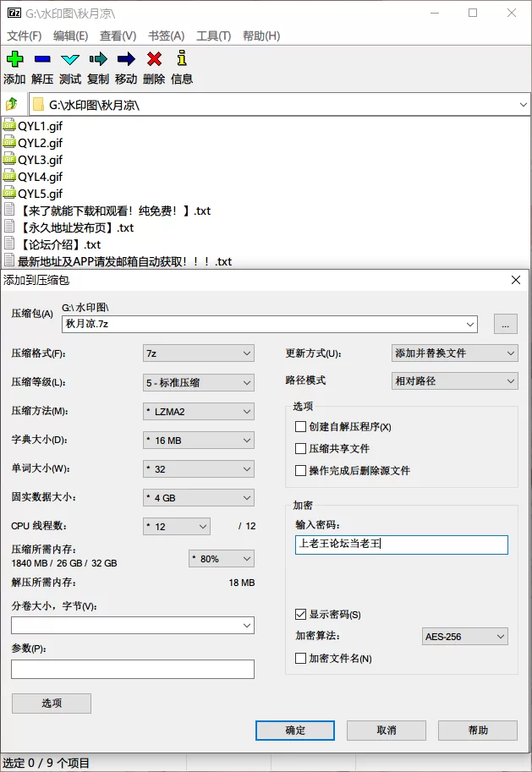This screenshot has height=772, width=532.
Task: Click the 7z app icon in title bar
Action: 14,13
